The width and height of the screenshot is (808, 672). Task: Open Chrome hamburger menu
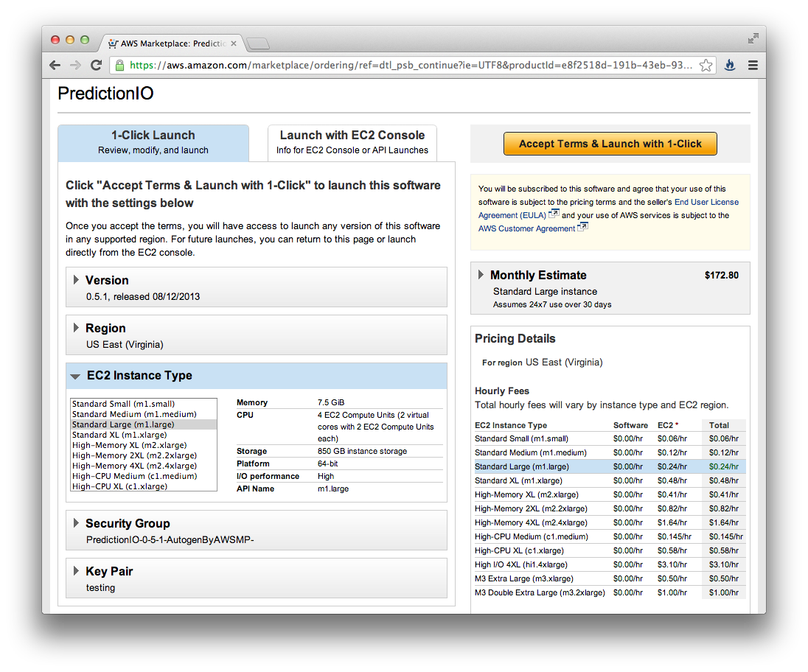click(753, 65)
